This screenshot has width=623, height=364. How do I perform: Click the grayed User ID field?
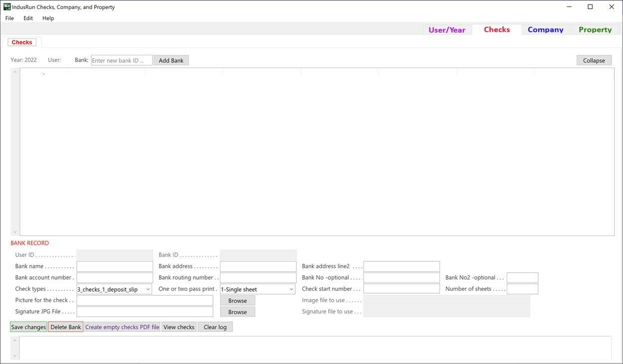point(115,255)
